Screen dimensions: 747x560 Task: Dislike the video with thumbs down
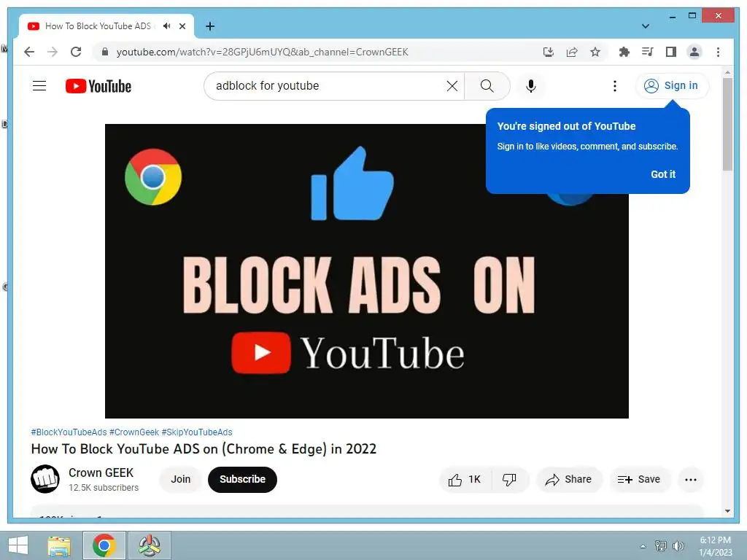[x=509, y=480]
